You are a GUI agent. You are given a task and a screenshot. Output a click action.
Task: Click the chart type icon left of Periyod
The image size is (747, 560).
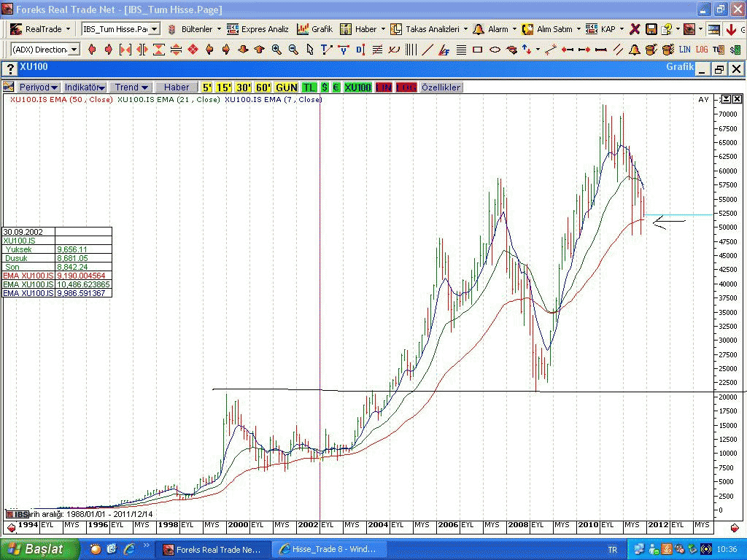8,87
